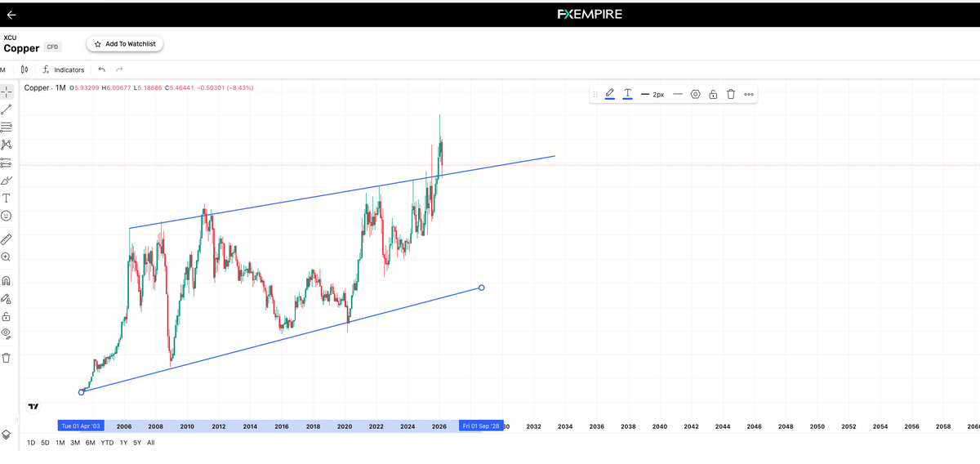This screenshot has width=980, height=464.
Task: Open the monthly interval selector
Action: point(3,70)
